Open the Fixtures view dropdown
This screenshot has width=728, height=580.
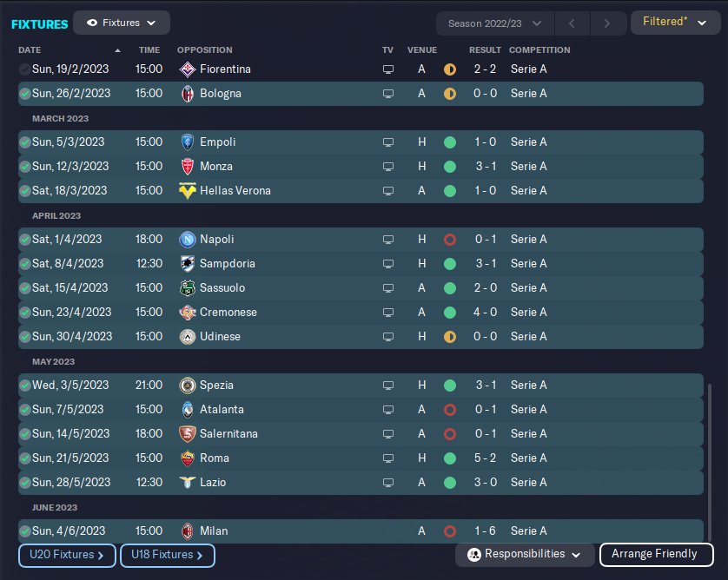(122, 23)
